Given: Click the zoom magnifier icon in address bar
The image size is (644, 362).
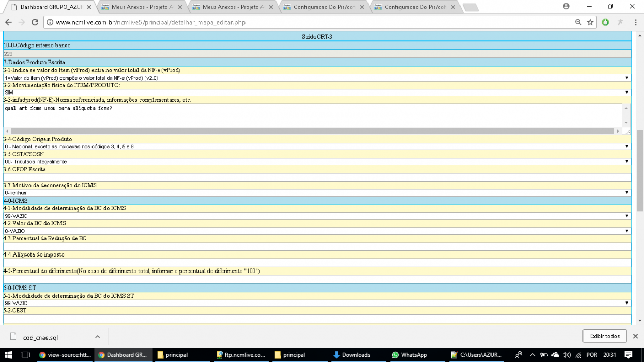Looking at the screenshot, I should coord(578,22).
